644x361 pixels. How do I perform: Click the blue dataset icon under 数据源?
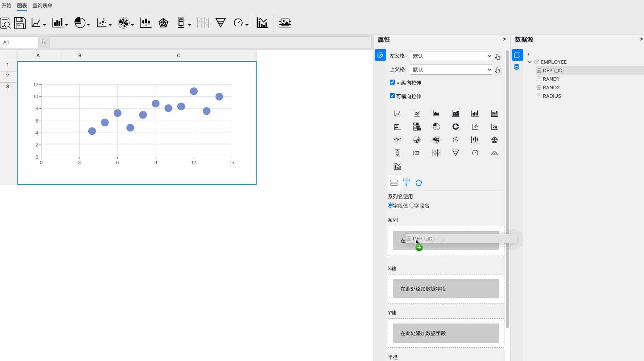[517, 55]
